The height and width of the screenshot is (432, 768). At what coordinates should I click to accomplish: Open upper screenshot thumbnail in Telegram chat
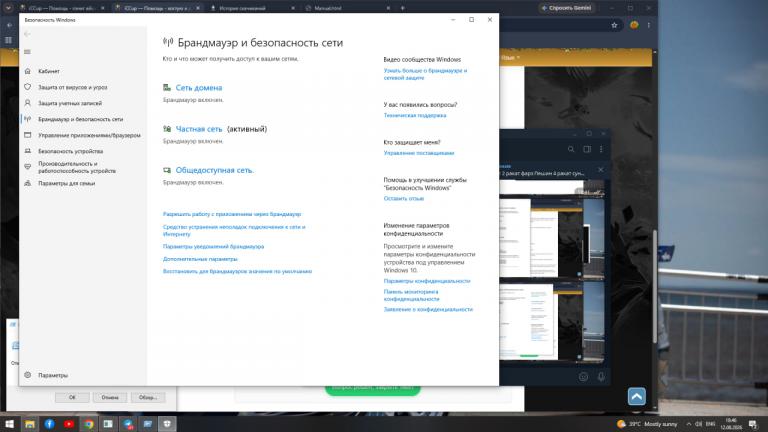552,237
